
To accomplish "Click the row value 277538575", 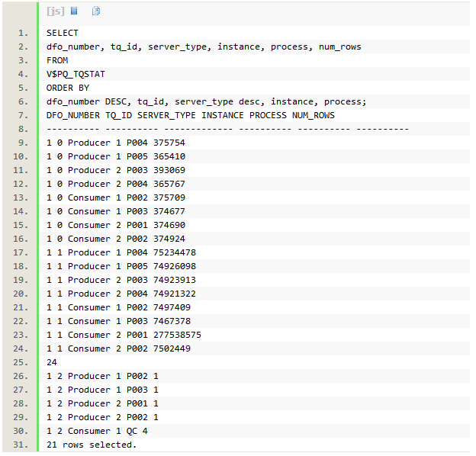I will click(x=177, y=335).
